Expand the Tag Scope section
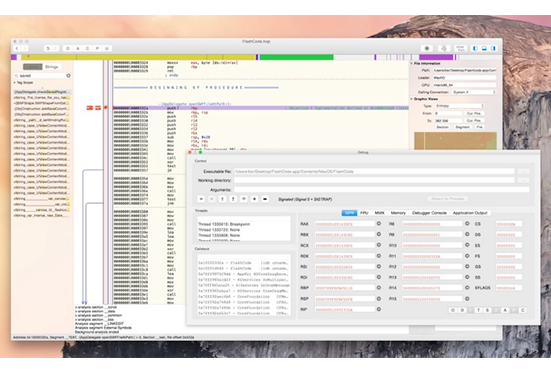The image size is (551, 371). pos(15,83)
